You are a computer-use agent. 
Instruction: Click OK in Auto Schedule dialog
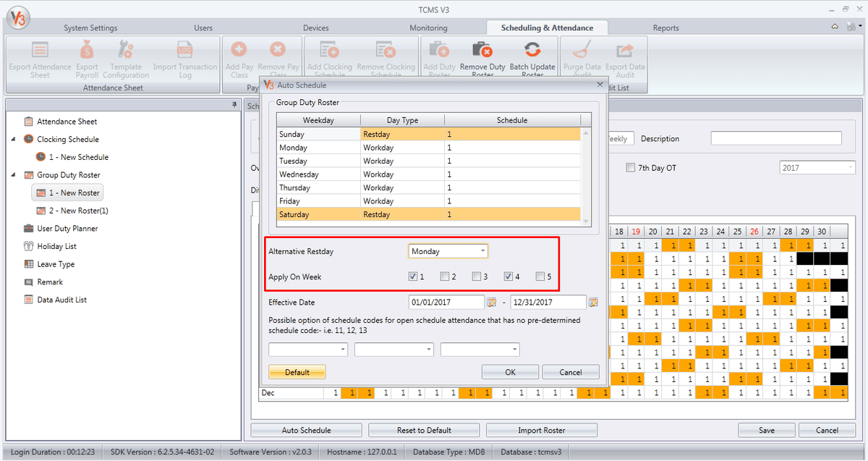coord(510,372)
